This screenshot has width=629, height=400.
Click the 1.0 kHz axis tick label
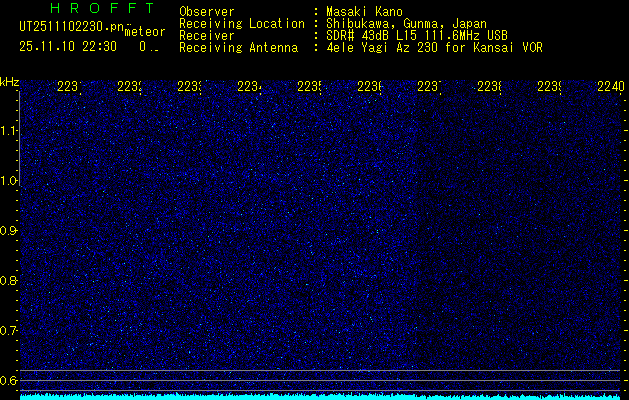[9, 181]
